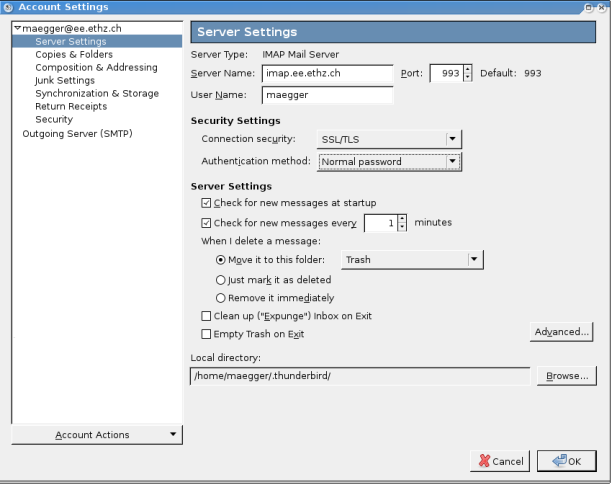This screenshot has height=485, width=612.
Task: Confirm settings with OK button
Action: [567, 461]
